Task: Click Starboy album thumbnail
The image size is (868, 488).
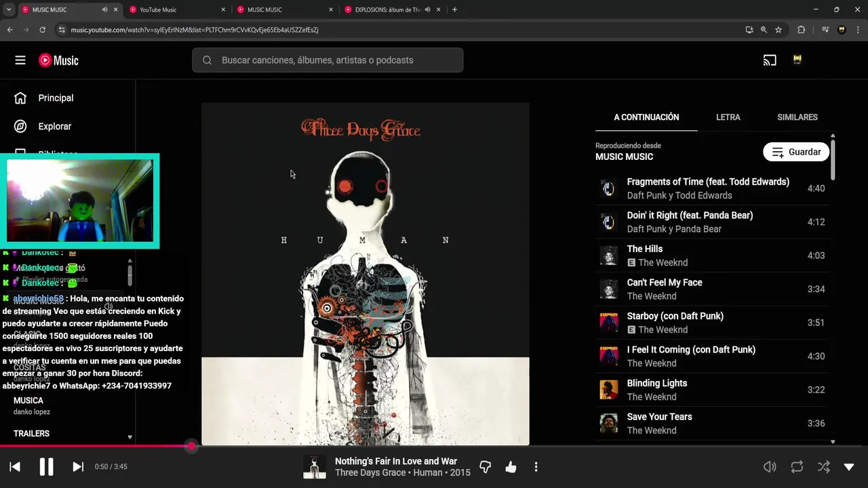Action: (x=608, y=323)
